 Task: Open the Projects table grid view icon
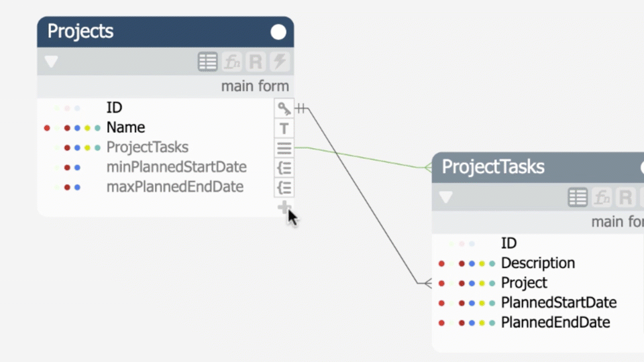pos(208,62)
